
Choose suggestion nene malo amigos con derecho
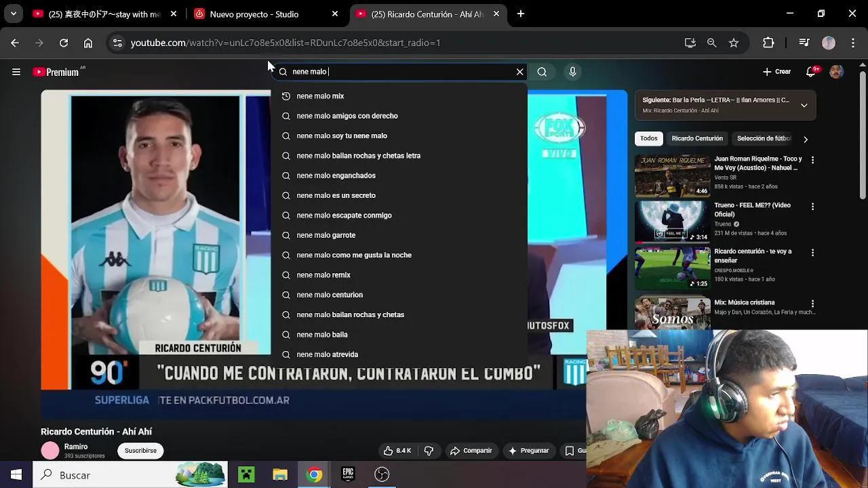pyautogui.click(x=399, y=116)
